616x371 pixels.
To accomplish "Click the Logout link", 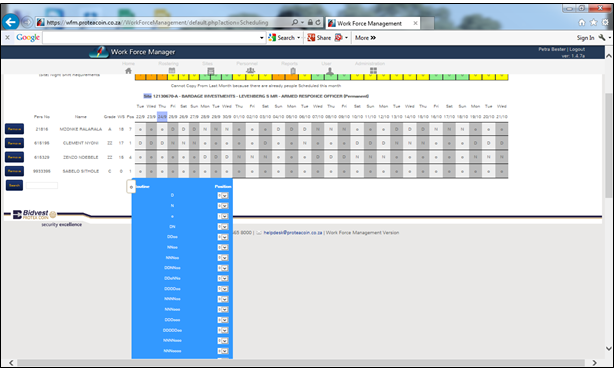I will click(577, 49).
